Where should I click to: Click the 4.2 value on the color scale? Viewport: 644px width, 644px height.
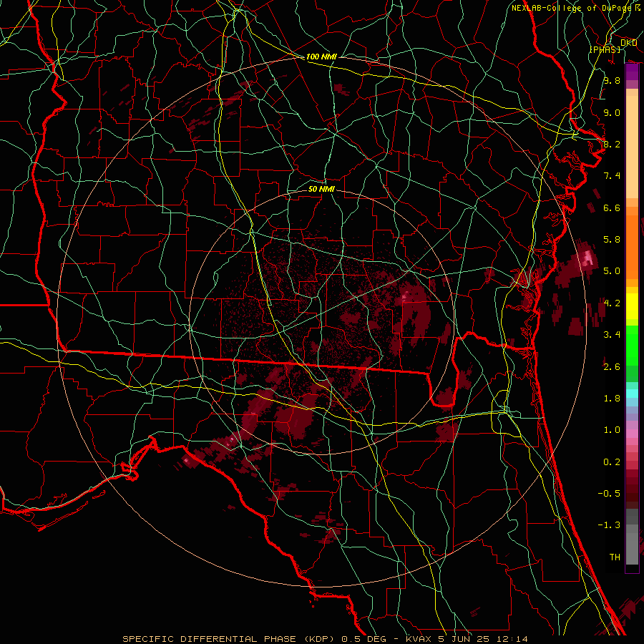pyautogui.click(x=612, y=303)
